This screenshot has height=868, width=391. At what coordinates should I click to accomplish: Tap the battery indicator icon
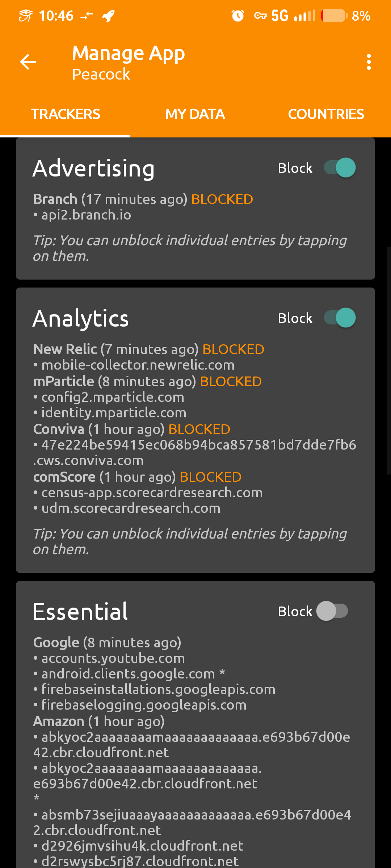pyautogui.click(x=334, y=16)
